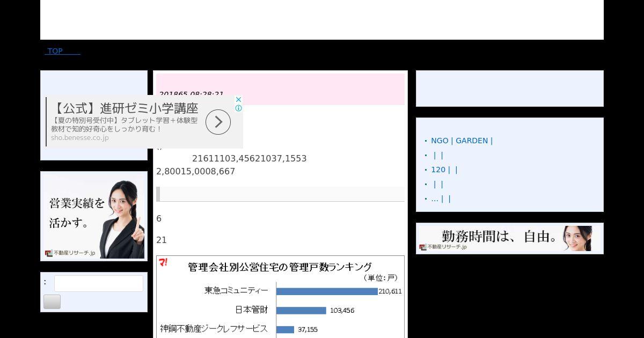Select the text line 2,80015,0008,667
Screen dimensions: 644x338
(x=196, y=172)
